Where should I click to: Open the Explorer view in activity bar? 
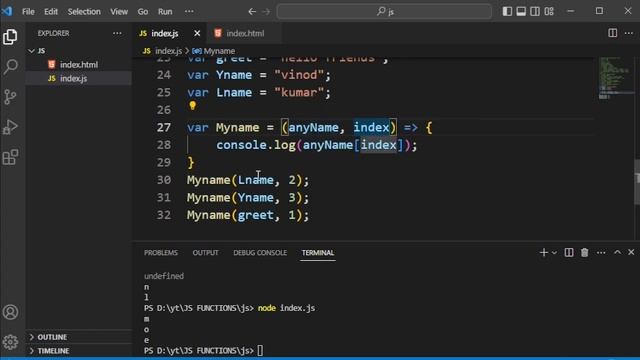(10, 37)
